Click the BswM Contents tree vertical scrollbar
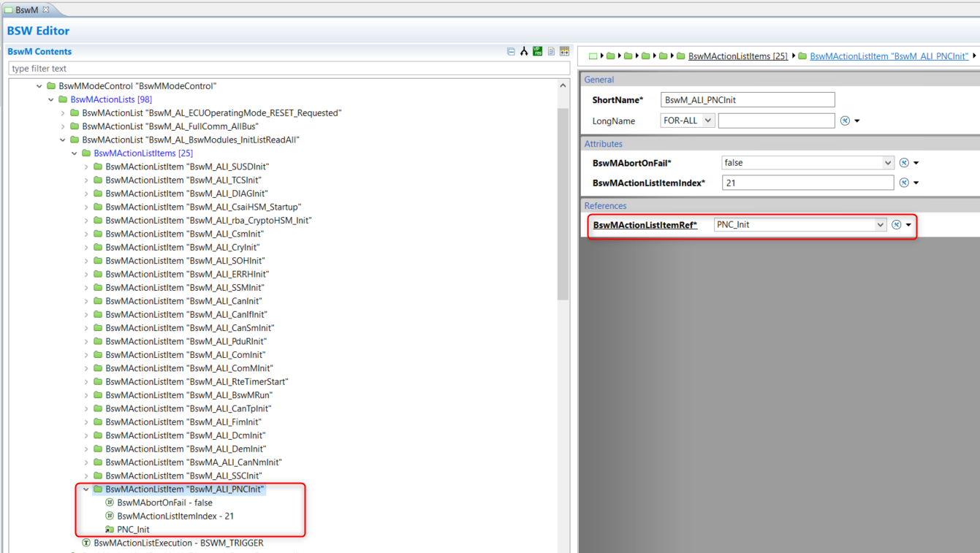 coord(563,205)
